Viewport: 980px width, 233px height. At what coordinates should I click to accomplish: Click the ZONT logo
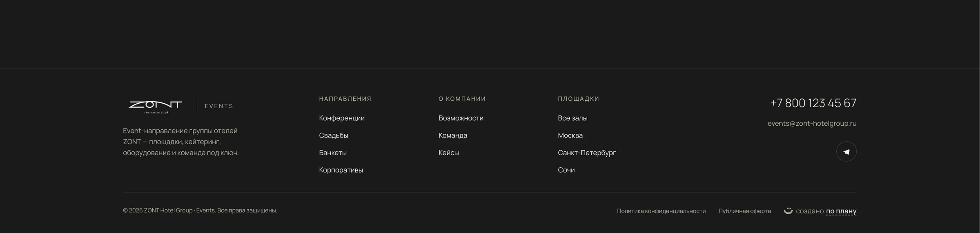[155, 106]
